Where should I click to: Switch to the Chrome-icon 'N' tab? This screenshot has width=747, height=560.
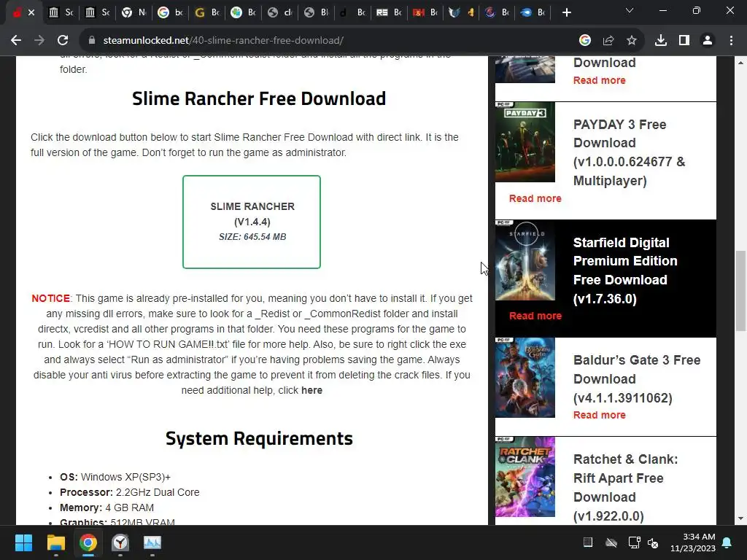coord(134,12)
